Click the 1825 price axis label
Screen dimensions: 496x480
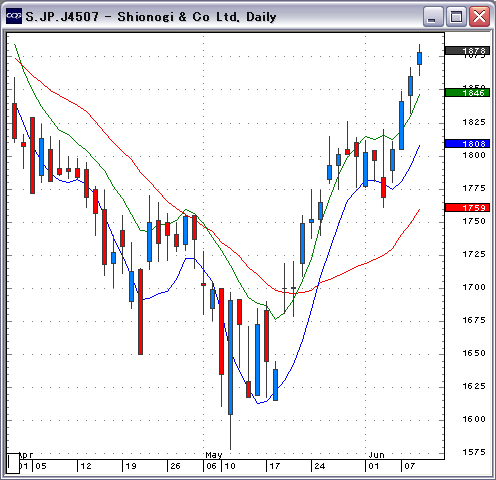point(474,122)
